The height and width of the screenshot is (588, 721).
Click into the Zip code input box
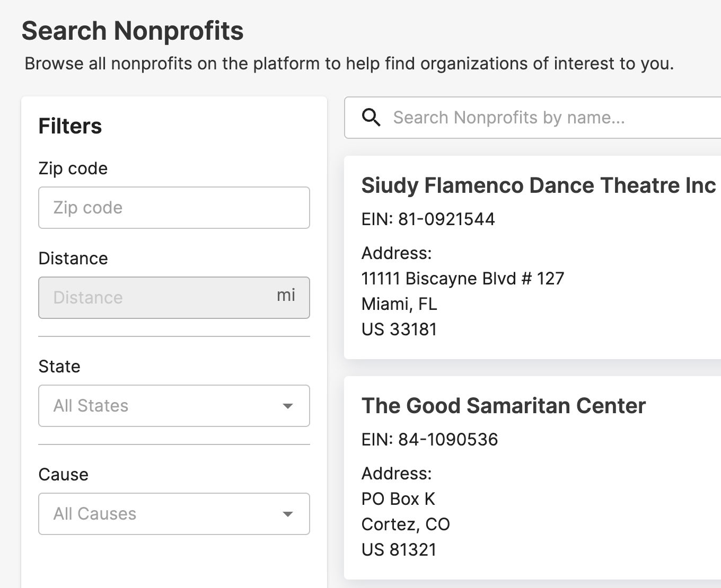click(x=174, y=208)
